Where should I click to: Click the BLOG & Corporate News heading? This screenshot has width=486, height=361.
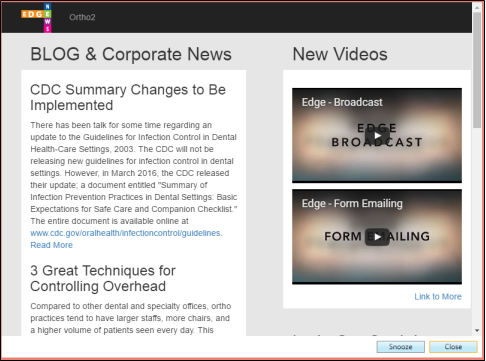131,54
